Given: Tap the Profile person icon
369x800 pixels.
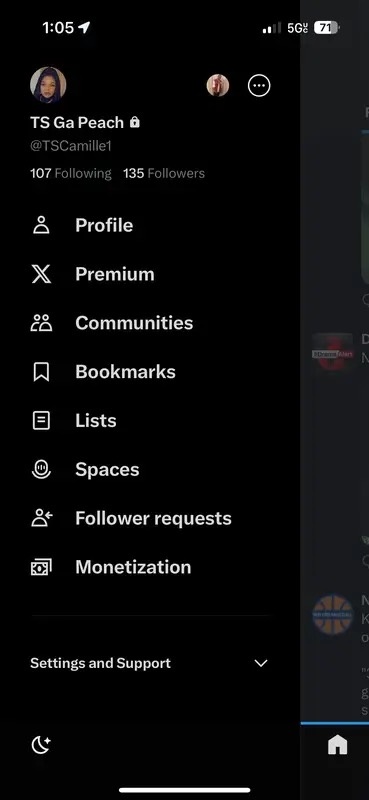Looking at the screenshot, I should (x=41, y=225).
